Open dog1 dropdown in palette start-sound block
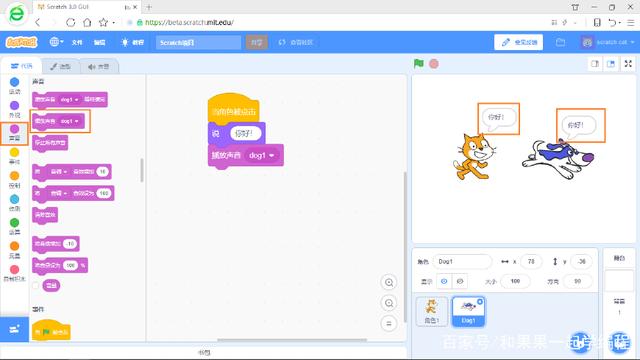This screenshot has height=360, width=640. [69, 121]
